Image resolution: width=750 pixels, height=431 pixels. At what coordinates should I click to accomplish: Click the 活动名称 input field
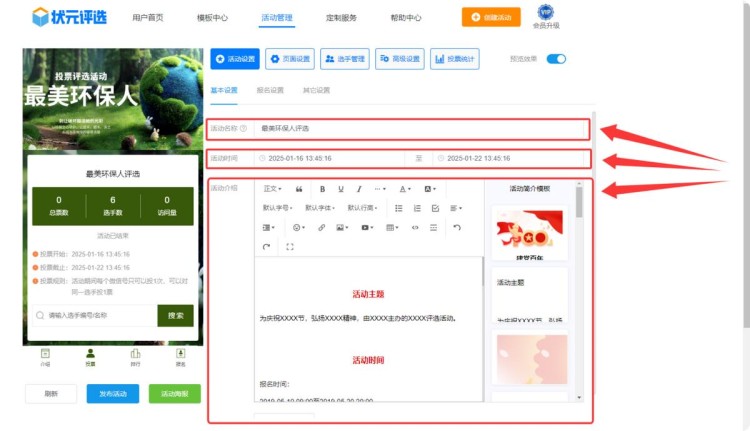pos(420,129)
